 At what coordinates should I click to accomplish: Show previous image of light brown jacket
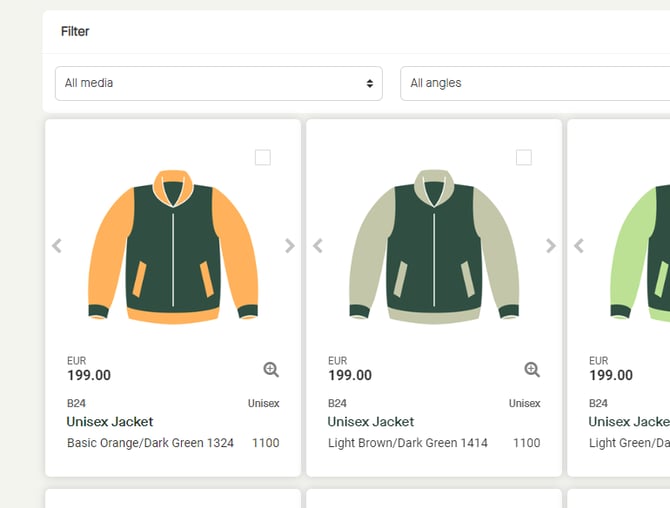(x=318, y=246)
